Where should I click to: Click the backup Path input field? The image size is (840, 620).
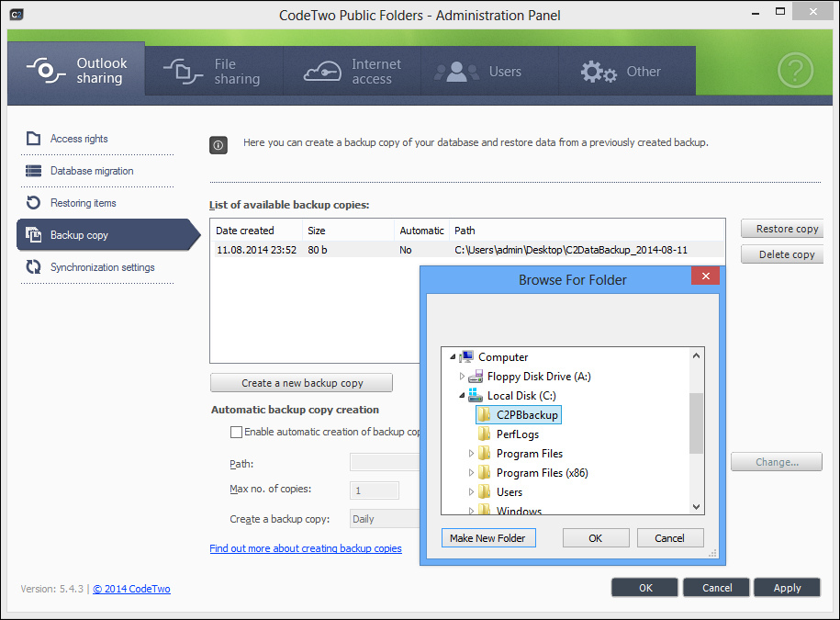point(385,462)
